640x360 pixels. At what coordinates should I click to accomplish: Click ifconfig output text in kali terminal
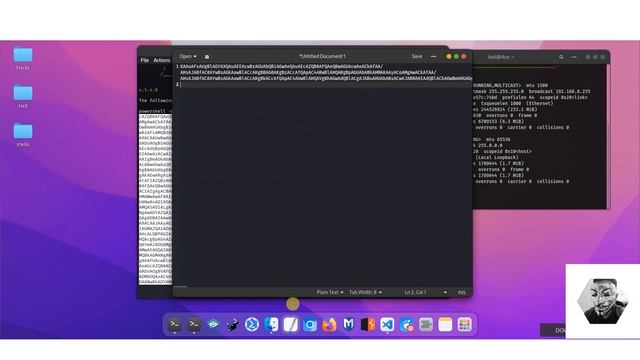(x=531, y=133)
